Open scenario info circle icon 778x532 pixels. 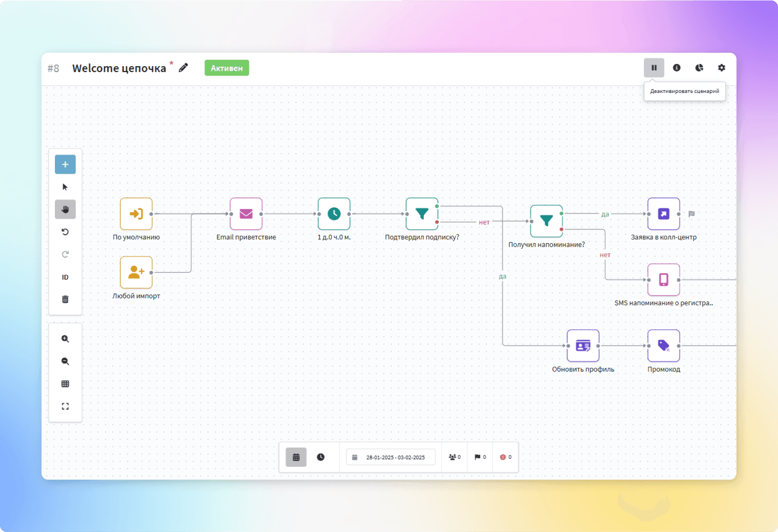[677, 68]
